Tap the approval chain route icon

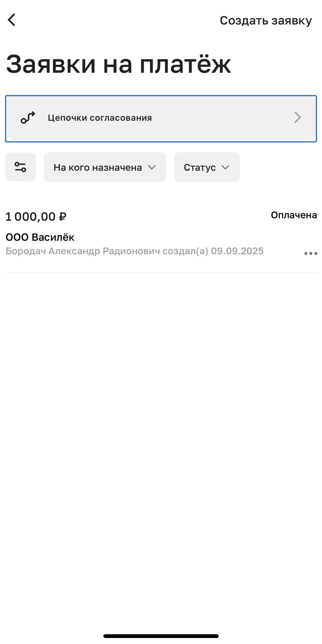pyautogui.click(x=28, y=118)
